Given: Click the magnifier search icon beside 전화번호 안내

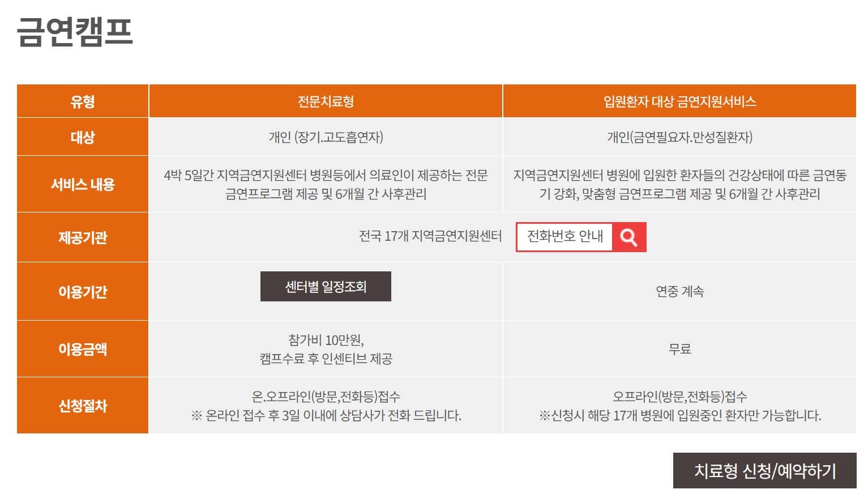Looking at the screenshot, I should click(x=630, y=237).
